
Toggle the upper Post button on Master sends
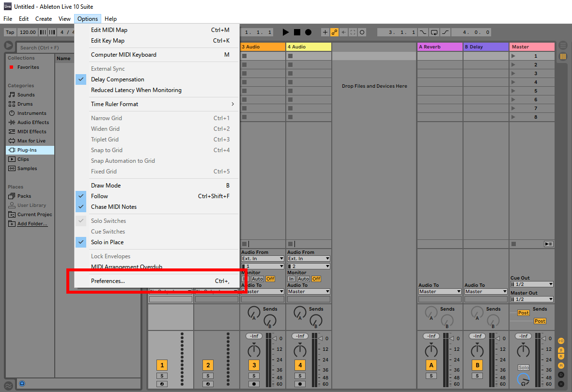523,313
